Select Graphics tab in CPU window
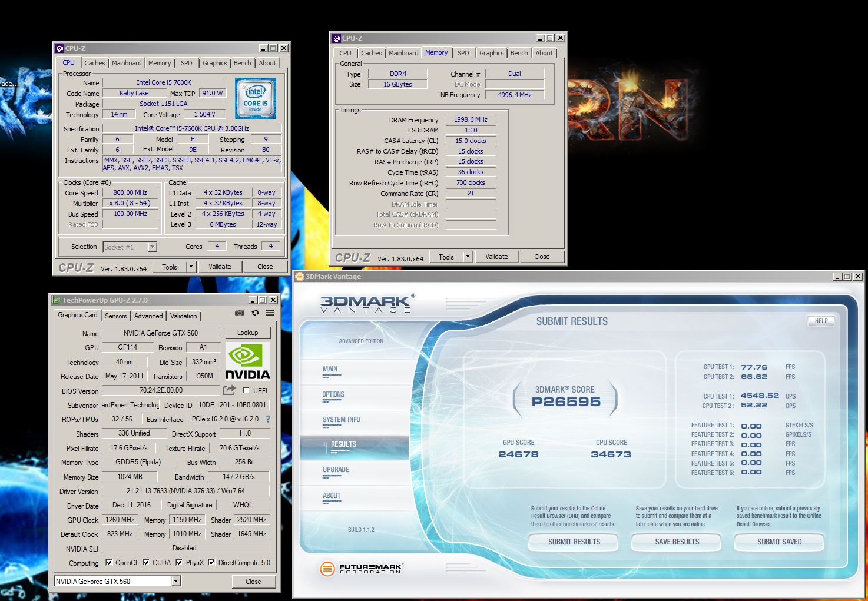This screenshot has width=868, height=601. point(214,63)
